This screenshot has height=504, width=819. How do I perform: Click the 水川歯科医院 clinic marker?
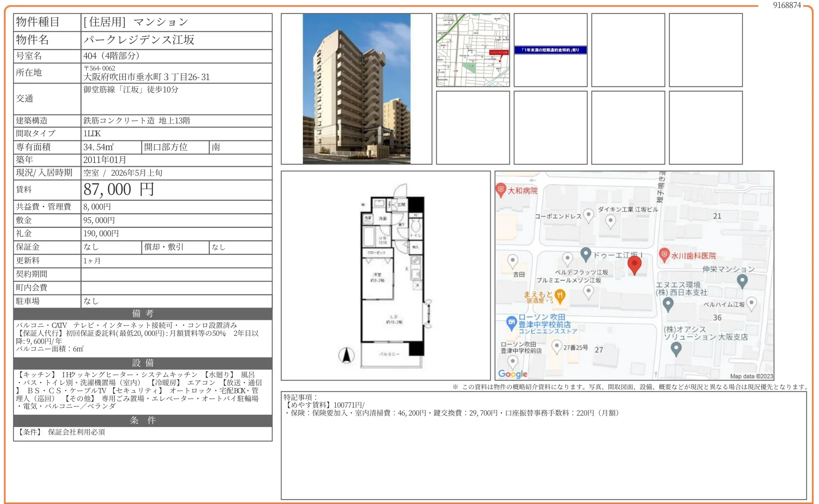pos(664,255)
